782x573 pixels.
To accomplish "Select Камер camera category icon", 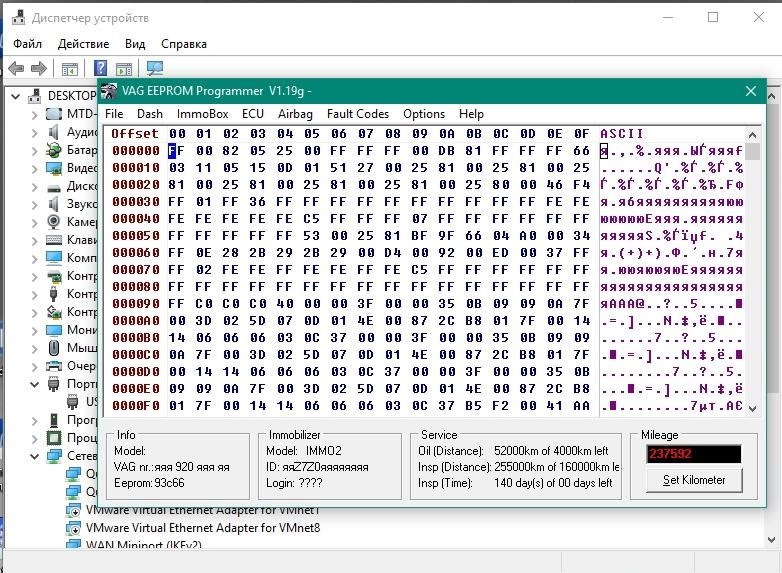I will coord(54,221).
